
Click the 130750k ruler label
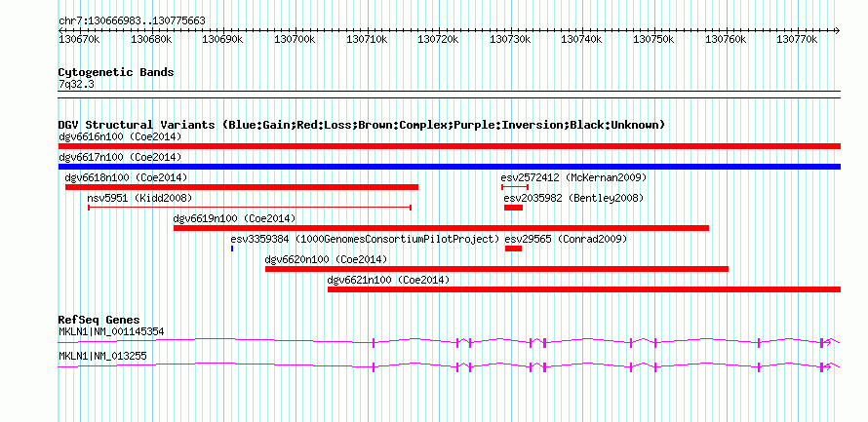653,39
